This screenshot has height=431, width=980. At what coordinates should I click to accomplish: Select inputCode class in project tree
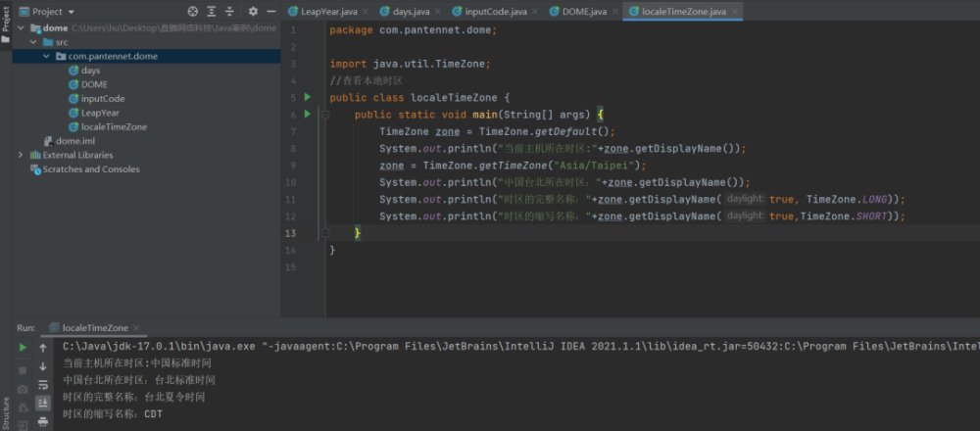102,98
